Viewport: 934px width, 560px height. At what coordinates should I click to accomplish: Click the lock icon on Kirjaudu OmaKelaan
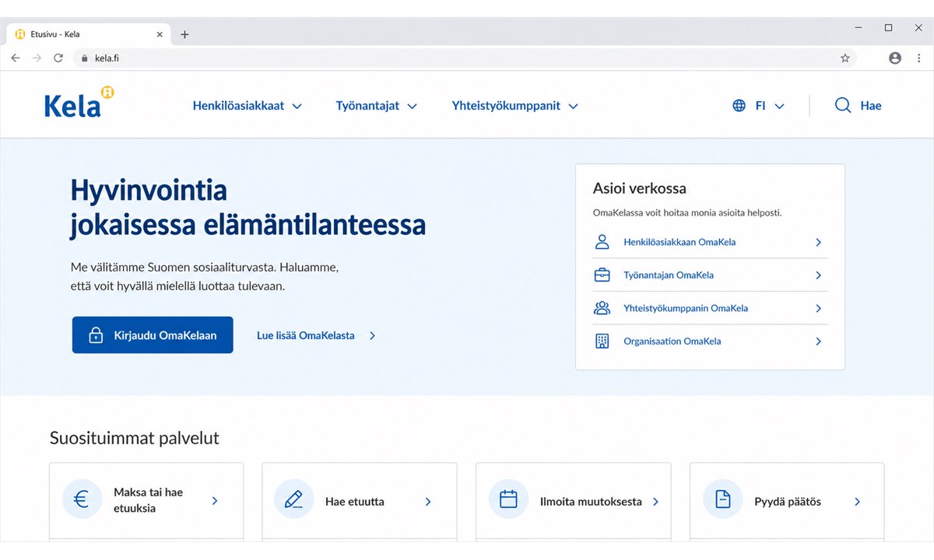coord(96,336)
